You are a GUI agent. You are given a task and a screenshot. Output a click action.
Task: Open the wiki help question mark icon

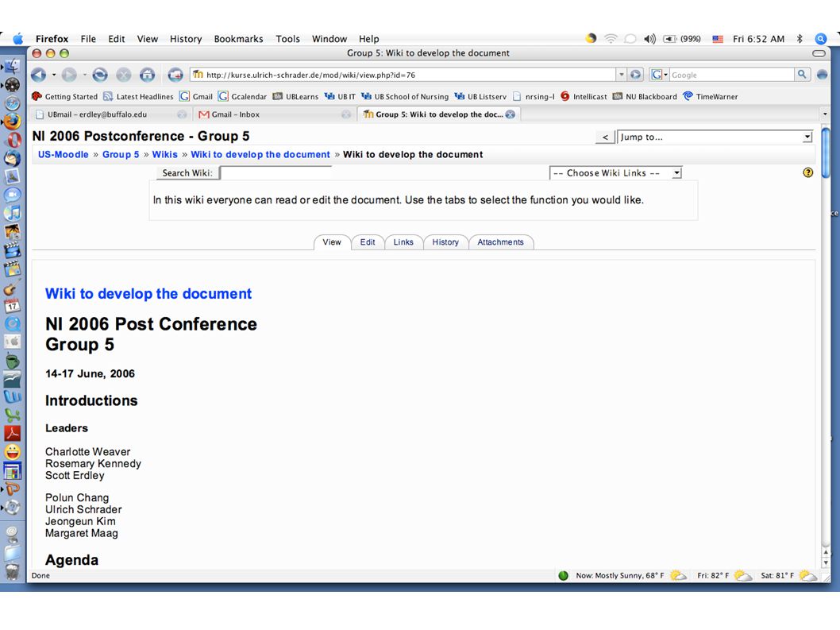click(x=808, y=172)
